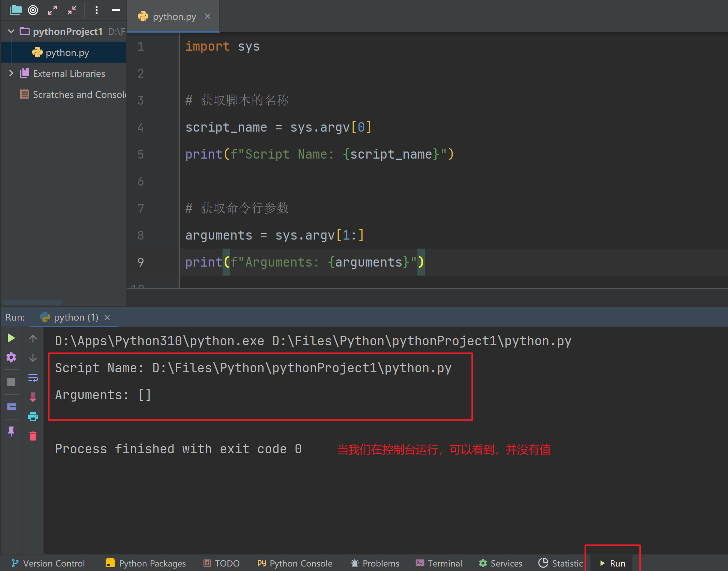This screenshot has height=571, width=728.
Task: Collapse the pythonProject1 tree node
Action: pos(11,31)
